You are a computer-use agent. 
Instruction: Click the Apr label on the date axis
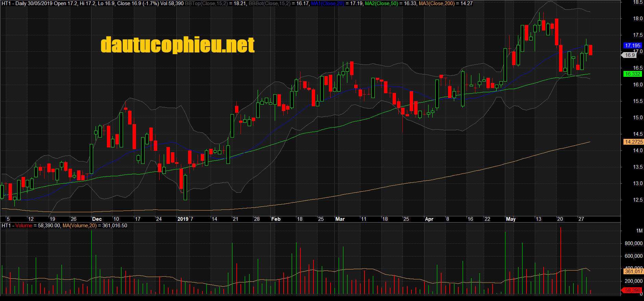(429, 219)
